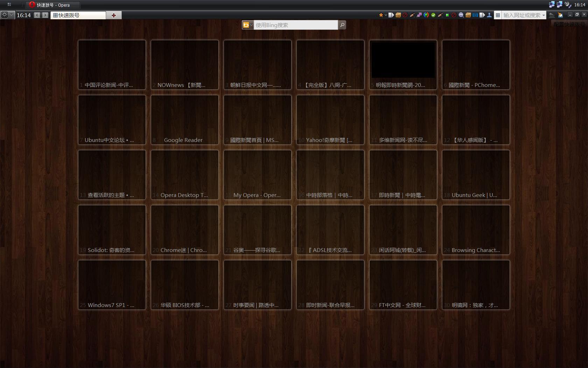Viewport: 588px width, 368px height.
Task: Open the Opera Desktop Team speed dial
Action: [x=185, y=175]
